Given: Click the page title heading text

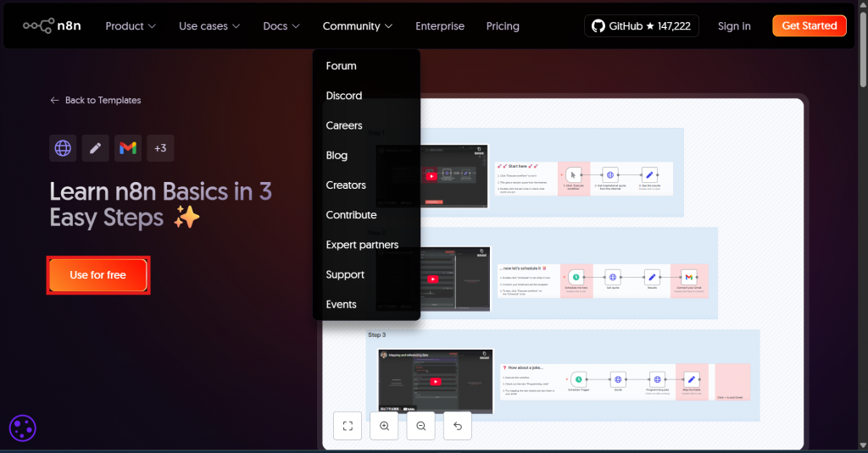Looking at the screenshot, I should 160,205.
